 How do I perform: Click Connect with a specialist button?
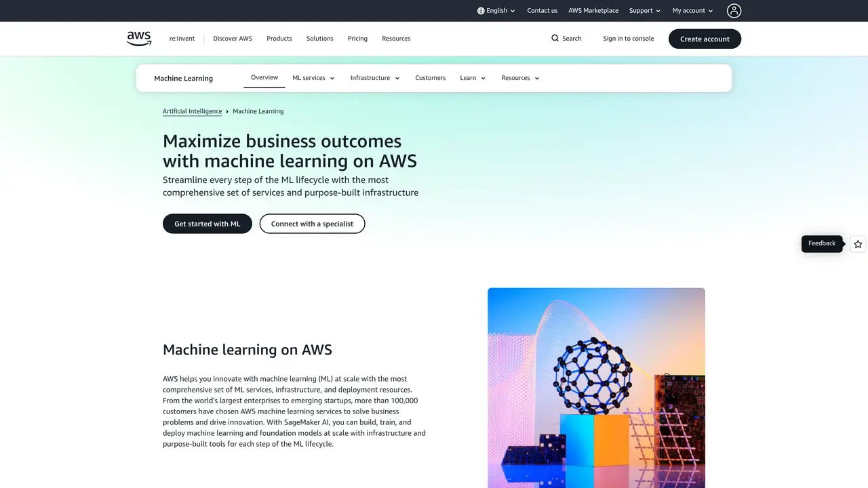[x=312, y=224]
